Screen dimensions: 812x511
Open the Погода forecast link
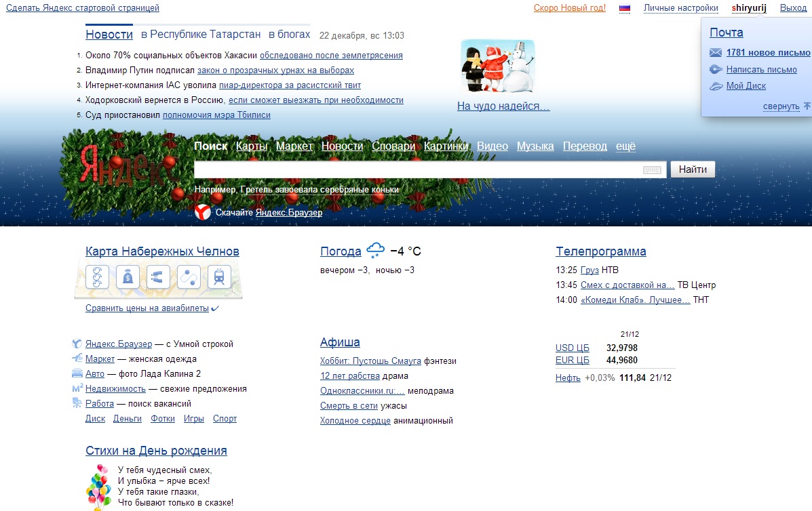coord(341,252)
